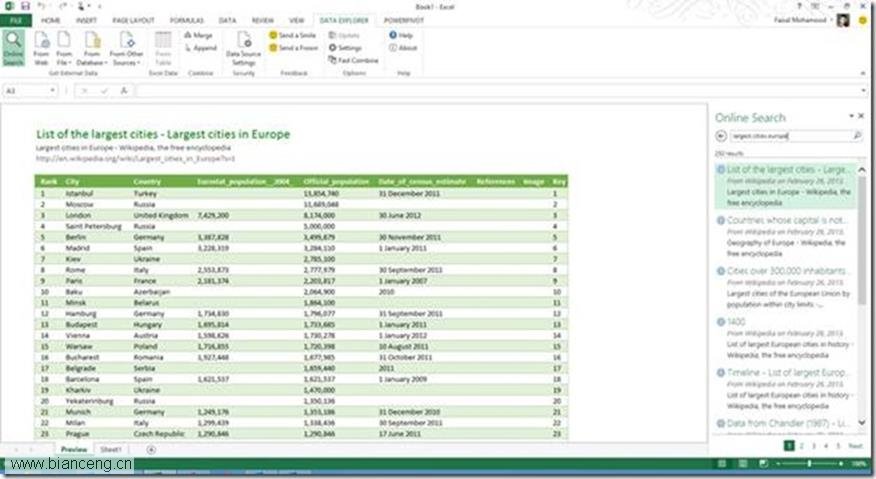Viewport: 876px width, 479px height.
Task: Open the Wikipedia URL under the preview title
Action: [x=135, y=159]
